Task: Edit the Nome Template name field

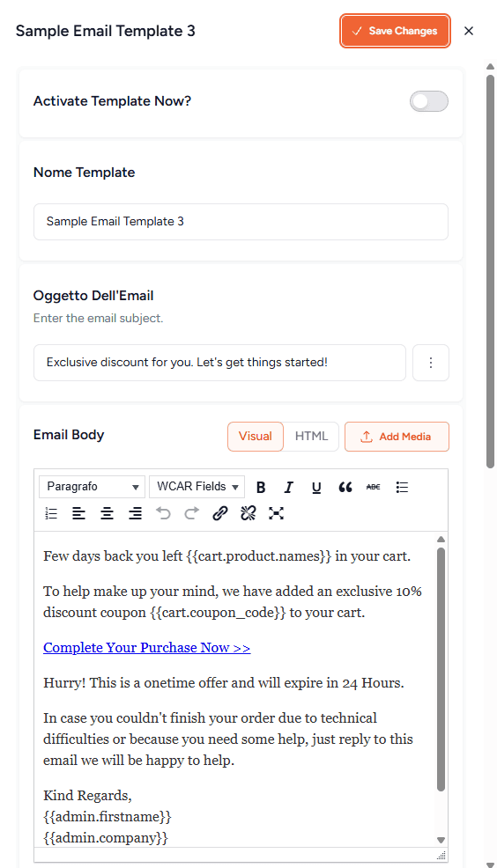Action: click(x=241, y=222)
